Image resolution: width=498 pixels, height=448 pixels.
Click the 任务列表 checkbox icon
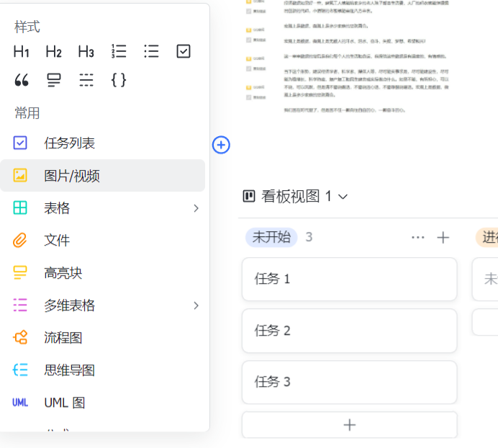coord(20,143)
